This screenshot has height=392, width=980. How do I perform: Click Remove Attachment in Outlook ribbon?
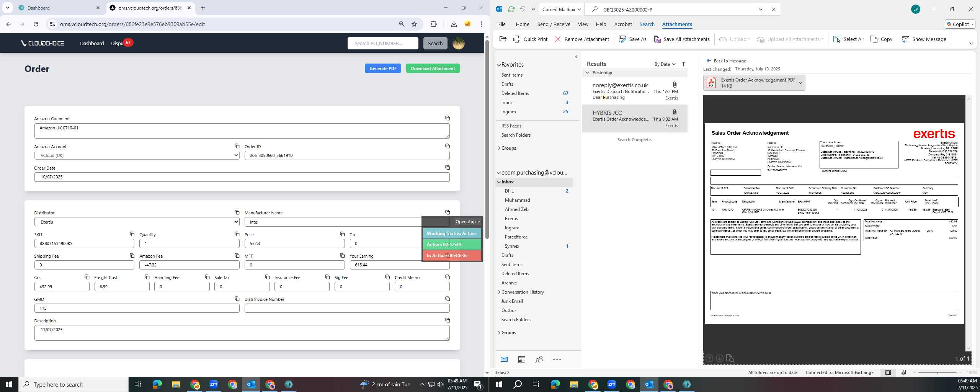[x=581, y=39]
